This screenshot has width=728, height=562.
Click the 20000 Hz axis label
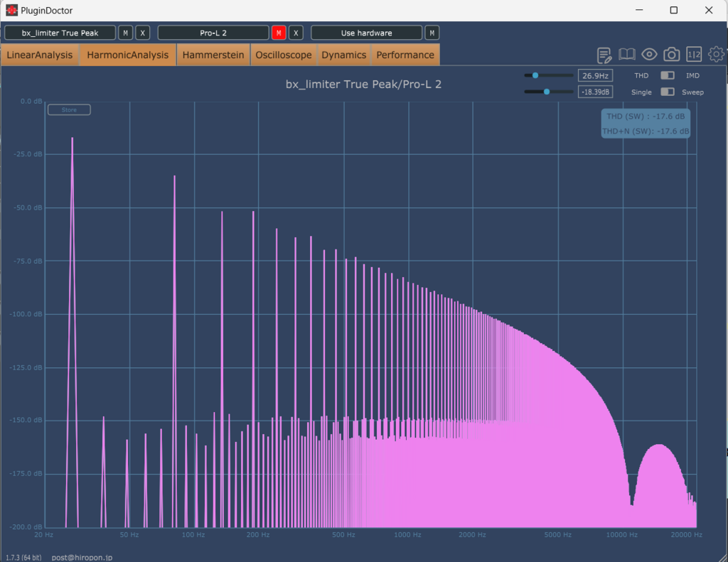click(686, 534)
